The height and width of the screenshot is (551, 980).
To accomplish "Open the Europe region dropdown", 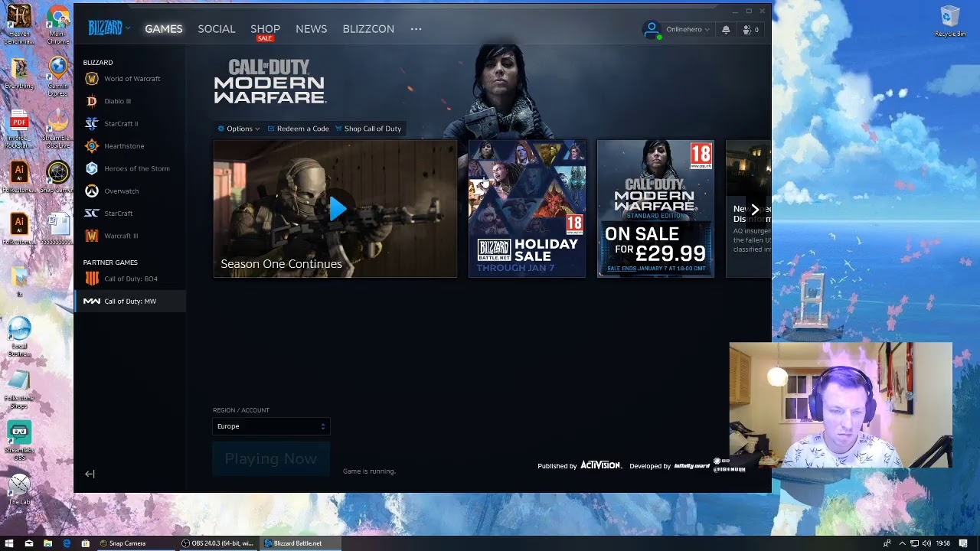I will (x=271, y=426).
